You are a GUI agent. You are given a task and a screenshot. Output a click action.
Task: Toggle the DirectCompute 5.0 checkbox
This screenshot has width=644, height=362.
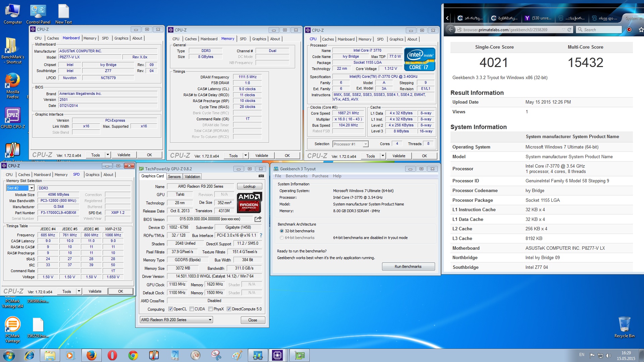pyautogui.click(x=229, y=309)
